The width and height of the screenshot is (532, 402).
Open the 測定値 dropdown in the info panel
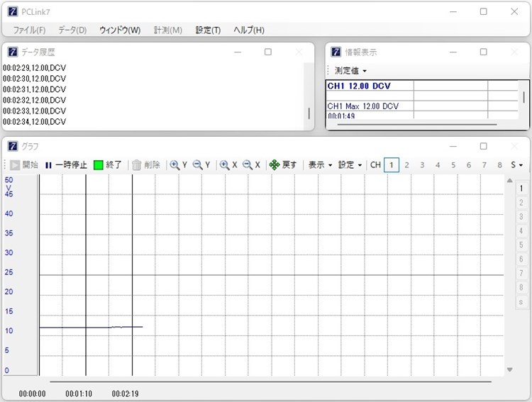pos(350,71)
